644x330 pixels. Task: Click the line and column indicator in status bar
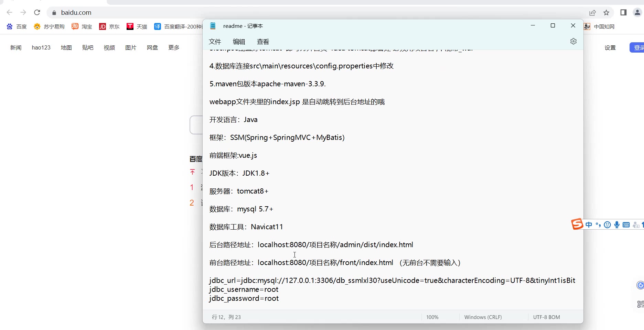226,317
